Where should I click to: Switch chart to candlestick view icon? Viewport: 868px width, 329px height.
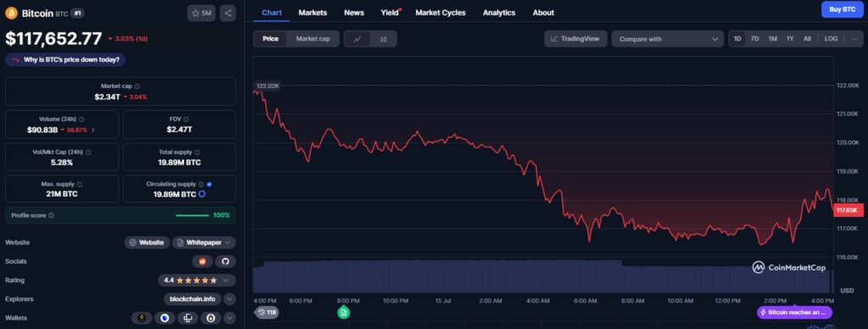pyautogui.click(x=383, y=39)
